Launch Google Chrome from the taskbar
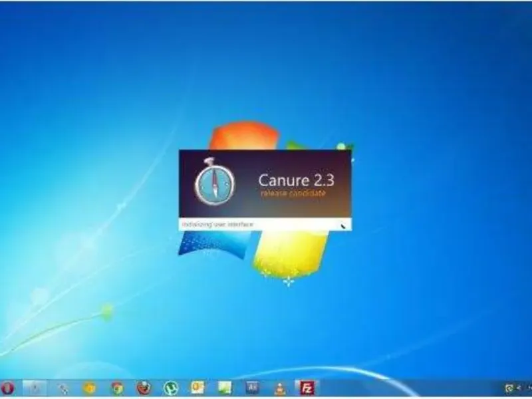Viewport: 532px width, 399px height. point(118,388)
